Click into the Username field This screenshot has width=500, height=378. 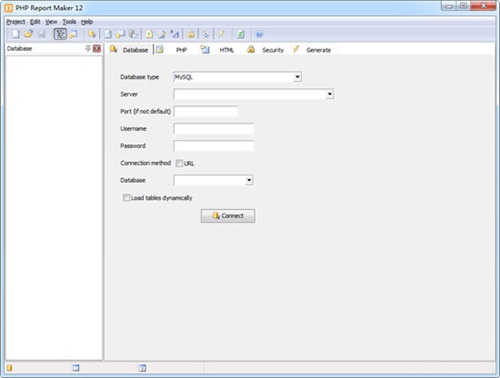[214, 129]
